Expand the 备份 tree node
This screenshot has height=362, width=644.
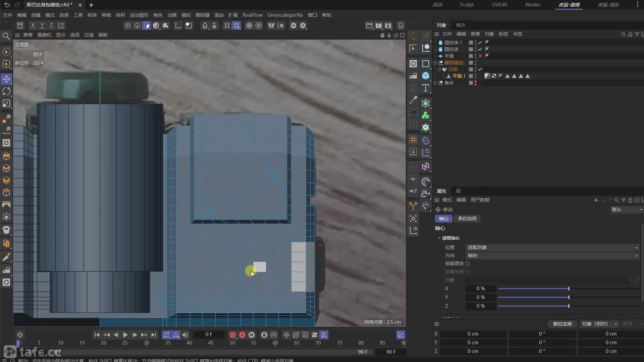point(435,83)
